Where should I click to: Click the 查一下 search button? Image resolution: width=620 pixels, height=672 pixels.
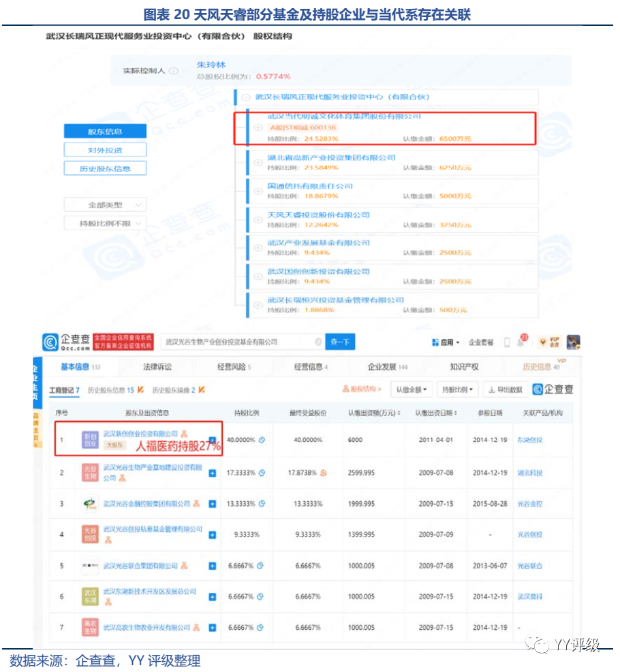click(x=340, y=342)
